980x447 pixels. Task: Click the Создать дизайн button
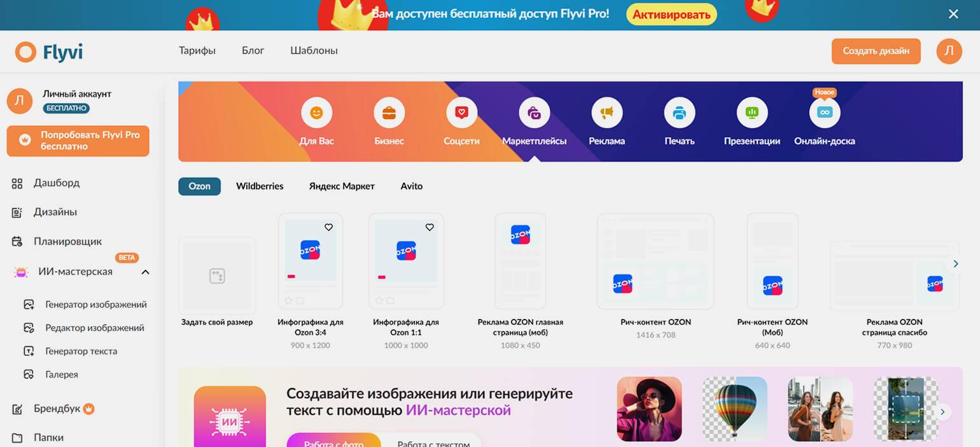pyautogui.click(x=876, y=51)
